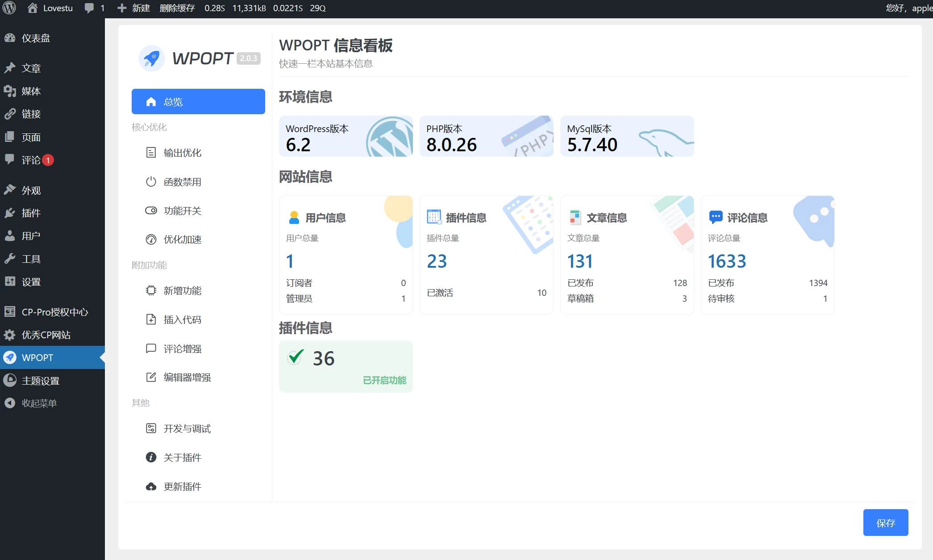Screen dimensions: 933x560
Task: Click the plus icon beside 新建
Action: coord(121,8)
